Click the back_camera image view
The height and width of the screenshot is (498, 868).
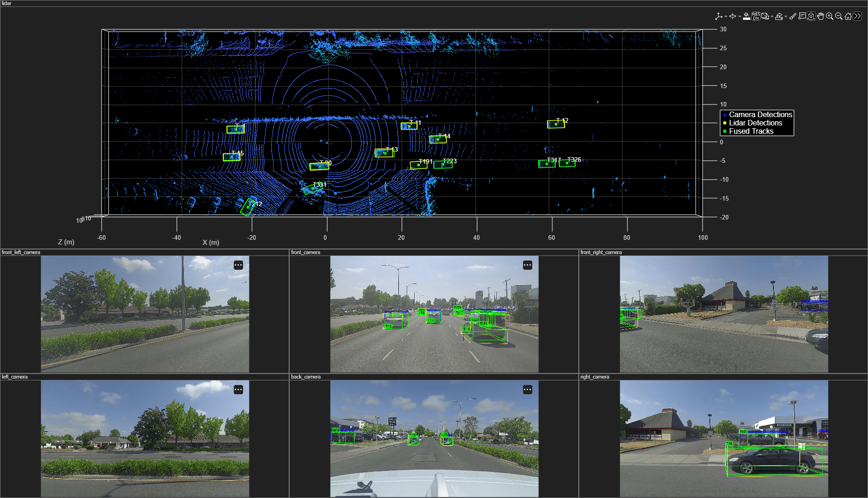pos(434,439)
